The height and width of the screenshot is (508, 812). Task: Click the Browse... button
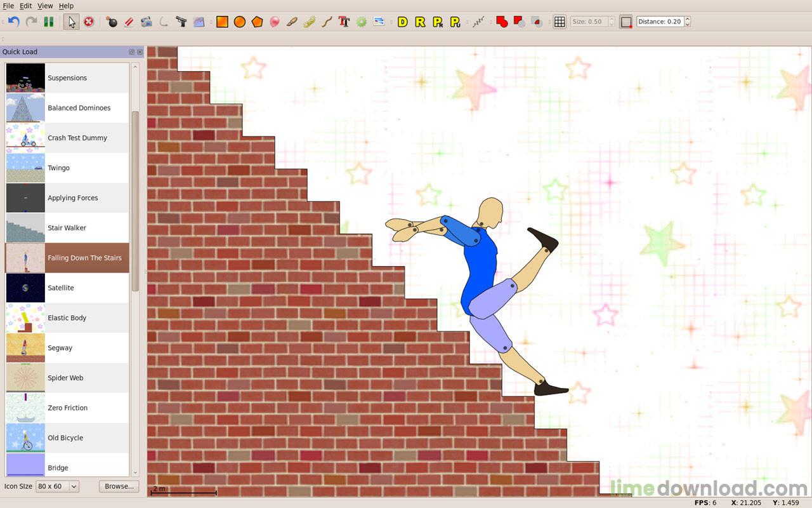point(119,486)
